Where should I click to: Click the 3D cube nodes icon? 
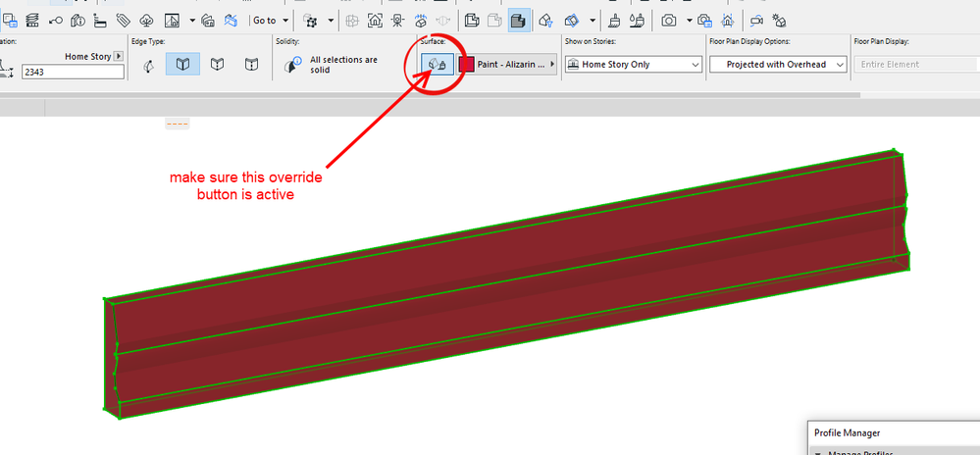(x=310, y=21)
